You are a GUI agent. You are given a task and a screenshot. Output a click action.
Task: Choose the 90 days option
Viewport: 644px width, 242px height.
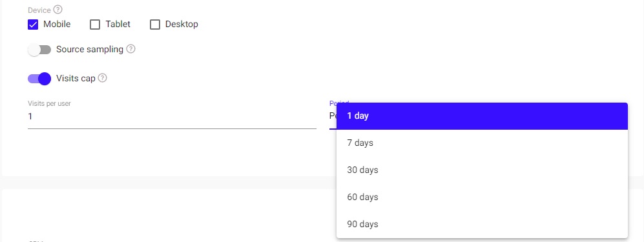(x=482, y=225)
